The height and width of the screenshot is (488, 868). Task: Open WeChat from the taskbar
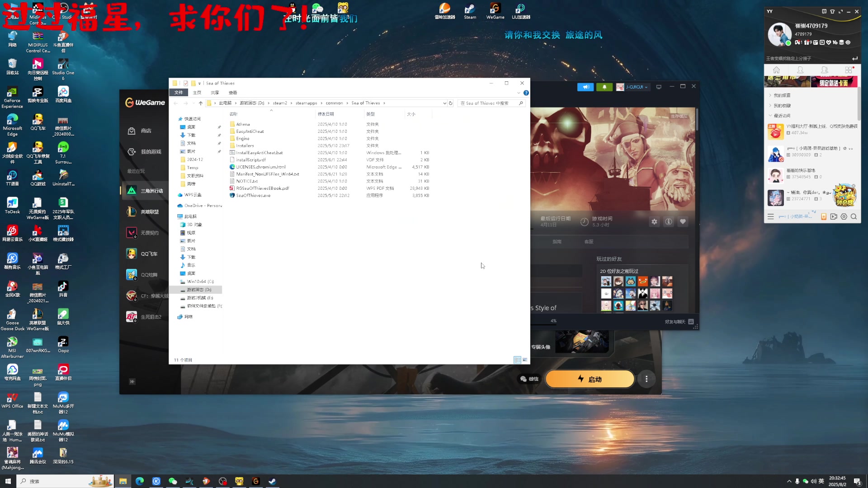click(173, 481)
